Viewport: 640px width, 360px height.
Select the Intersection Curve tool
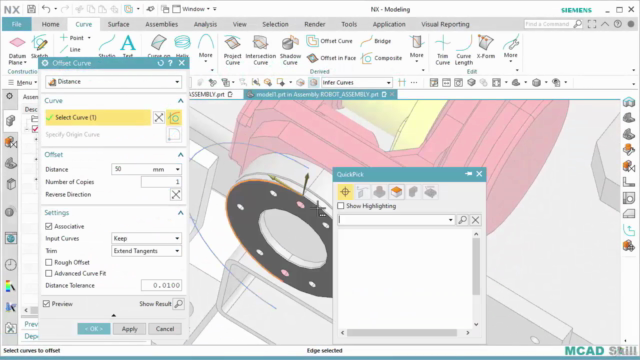tap(260, 50)
